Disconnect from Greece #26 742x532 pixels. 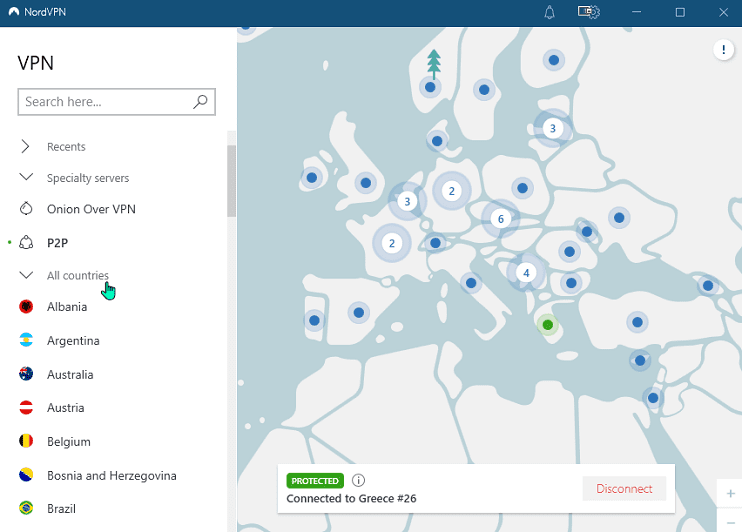[x=624, y=488]
